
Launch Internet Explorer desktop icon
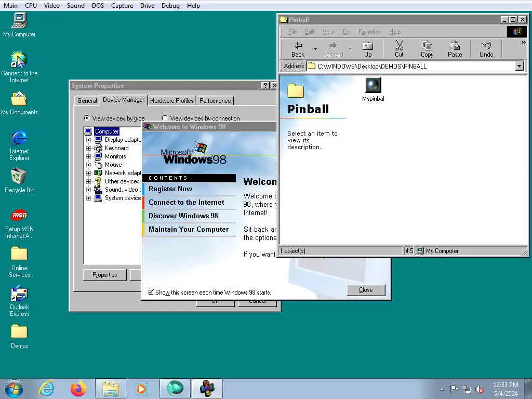point(19,145)
